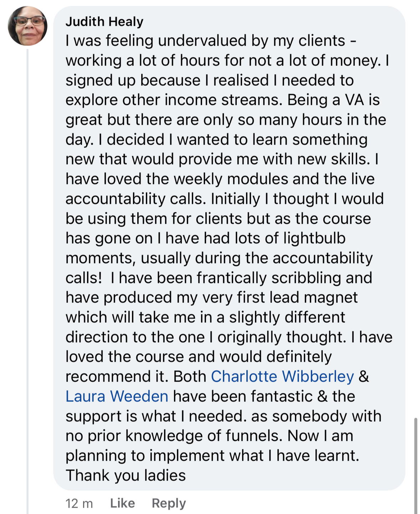Reply to Judith Healy's comment
This screenshot has height=514, width=420.
(169, 503)
